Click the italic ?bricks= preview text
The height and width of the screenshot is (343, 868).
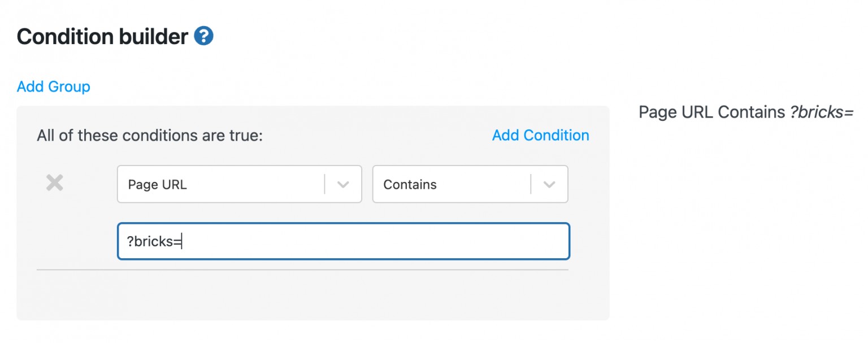click(x=822, y=112)
